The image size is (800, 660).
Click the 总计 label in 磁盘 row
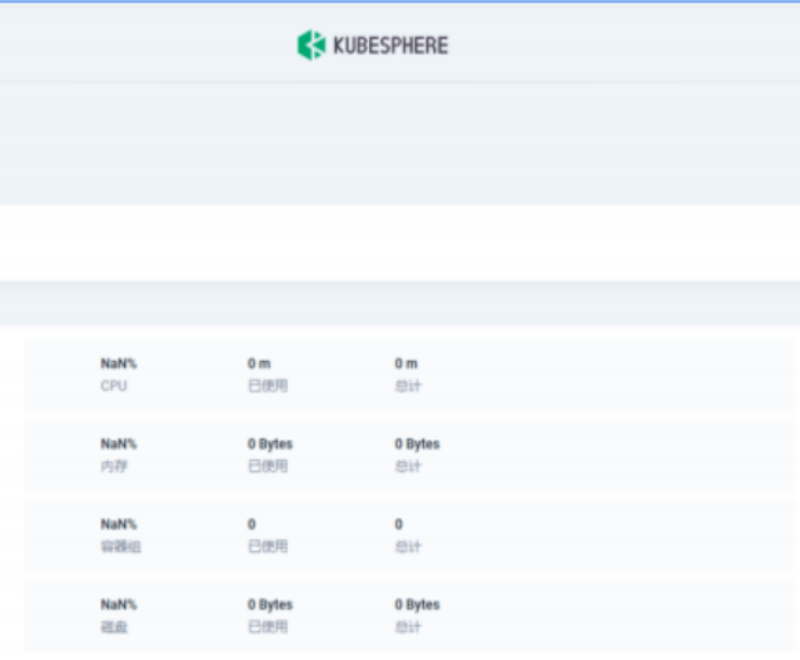pos(407,626)
